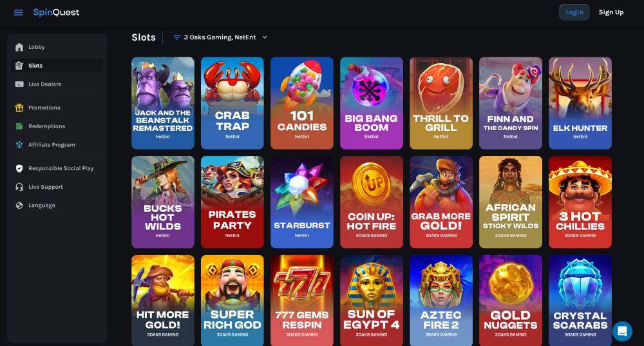This screenshot has width=644, height=346.
Task: Click the Login button
Action: click(x=574, y=12)
